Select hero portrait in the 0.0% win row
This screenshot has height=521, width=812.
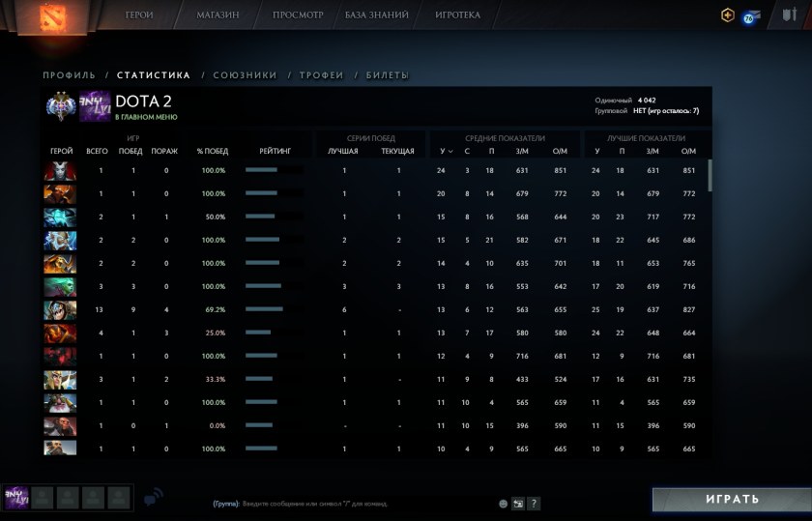[x=60, y=425]
